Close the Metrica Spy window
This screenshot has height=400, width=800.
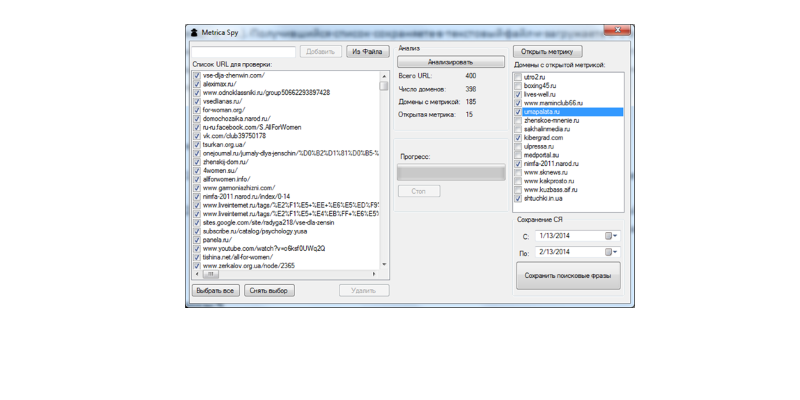(621, 32)
